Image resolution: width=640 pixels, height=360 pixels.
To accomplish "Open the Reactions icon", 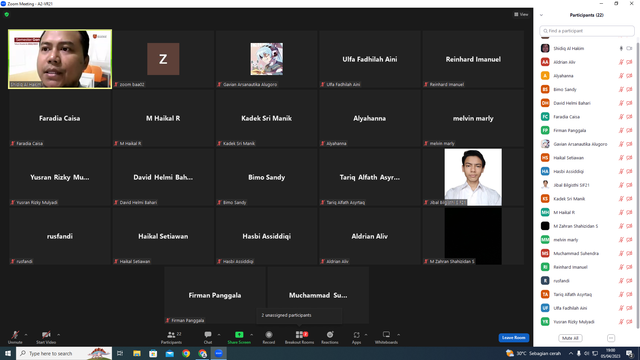I will (330, 335).
